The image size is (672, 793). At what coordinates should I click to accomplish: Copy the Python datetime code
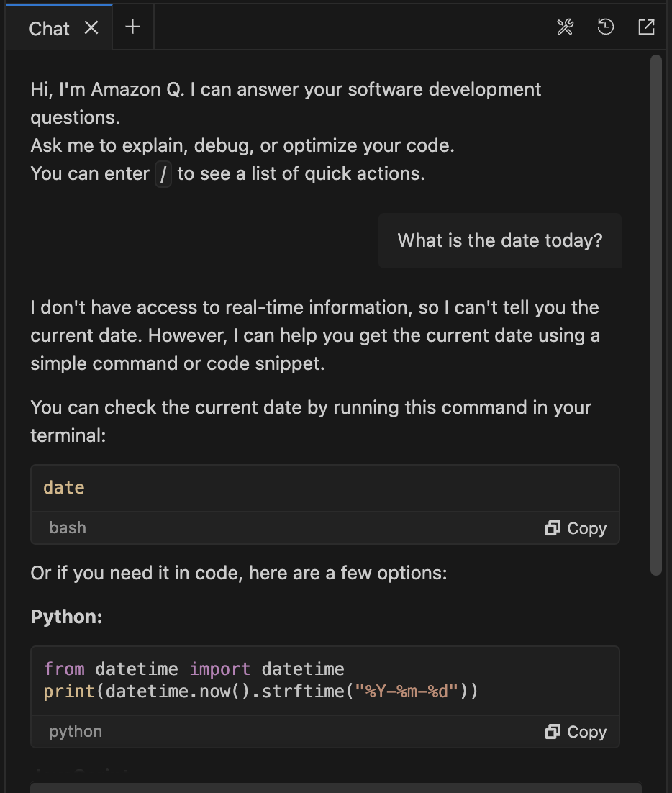point(576,731)
